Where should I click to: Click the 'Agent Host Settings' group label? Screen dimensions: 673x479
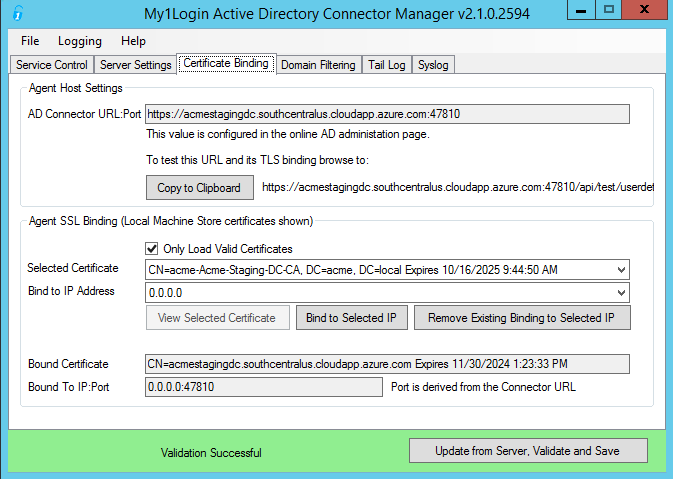coord(76,88)
